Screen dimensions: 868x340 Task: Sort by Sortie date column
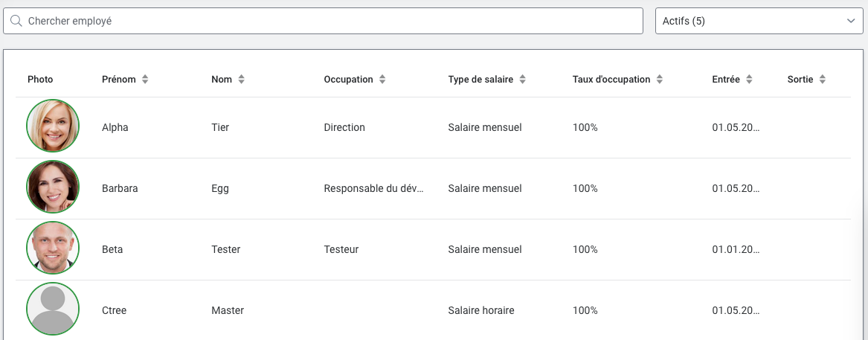(823, 80)
